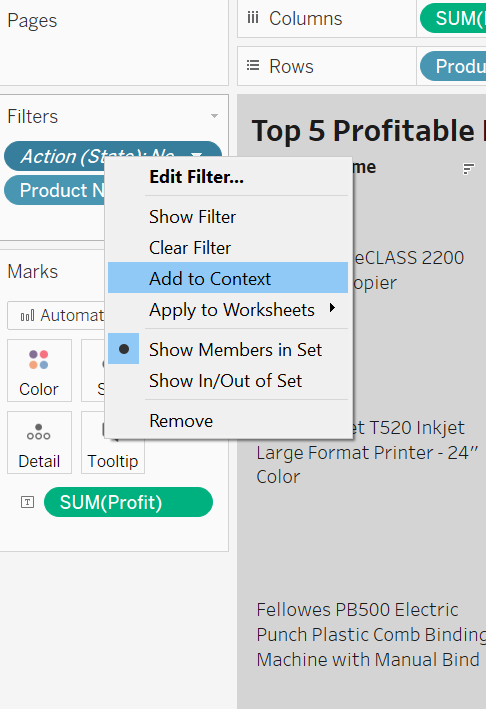486x709 pixels.
Task: Click the Rows shelf icon
Action: (253, 66)
